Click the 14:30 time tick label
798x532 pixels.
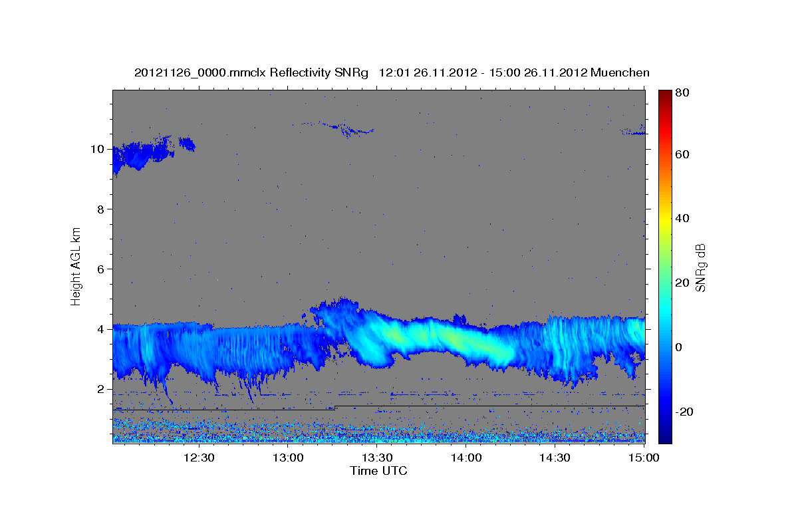(555, 458)
